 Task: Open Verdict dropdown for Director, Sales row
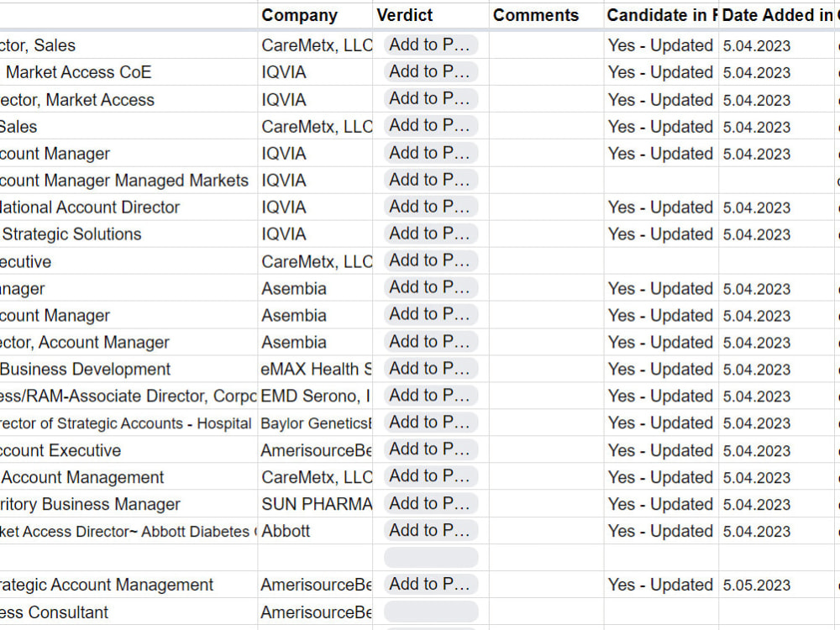tap(431, 45)
